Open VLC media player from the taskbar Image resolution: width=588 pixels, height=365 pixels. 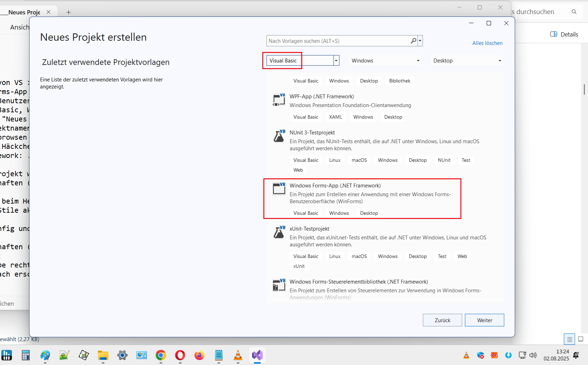click(238, 356)
